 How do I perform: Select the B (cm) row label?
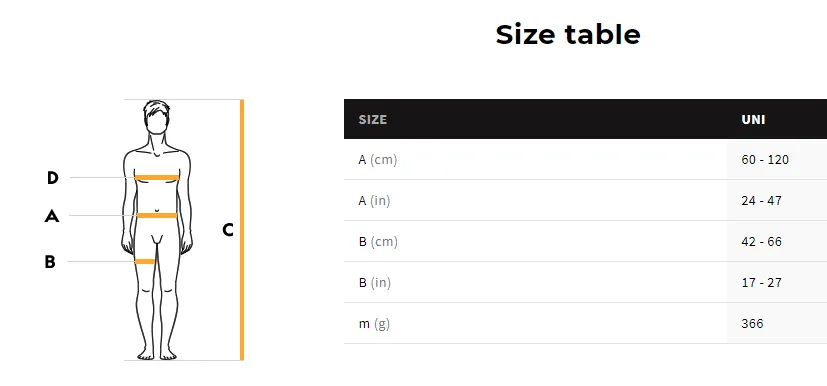[378, 242]
